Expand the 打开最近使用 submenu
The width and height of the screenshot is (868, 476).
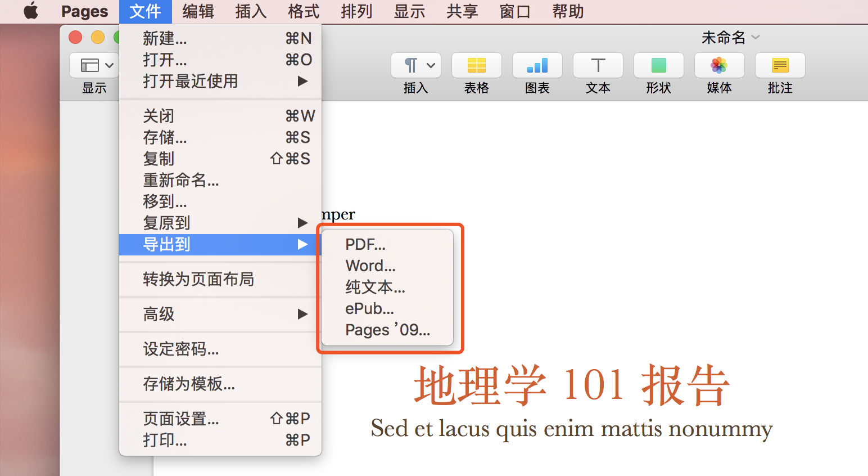[x=220, y=81]
